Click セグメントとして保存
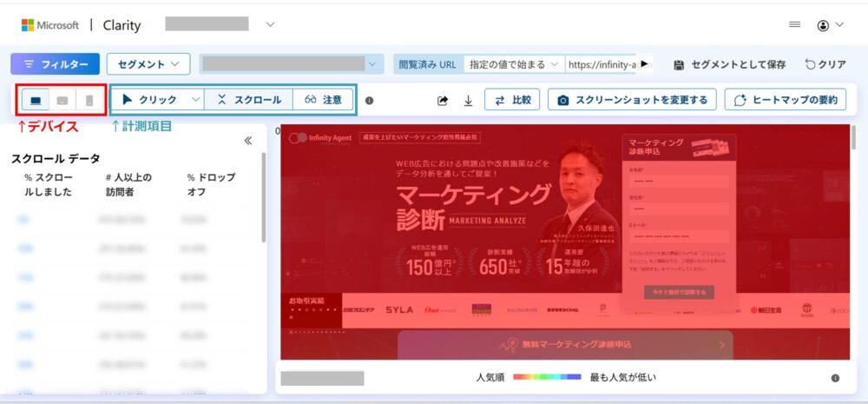Image resolution: width=868 pixels, height=404 pixels. coord(729,64)
